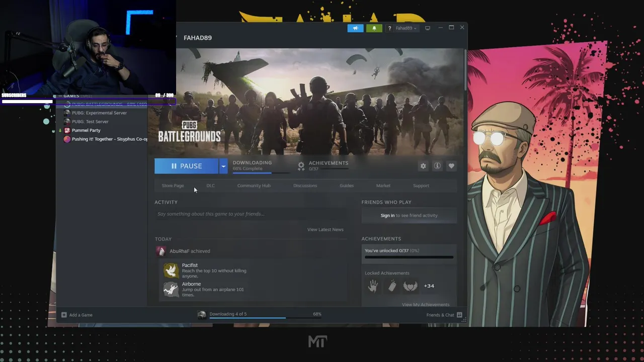Viewport: 644px width, 362px height.
Task: Click the vertical scrollbar of the game page
Action: point(465,70)
